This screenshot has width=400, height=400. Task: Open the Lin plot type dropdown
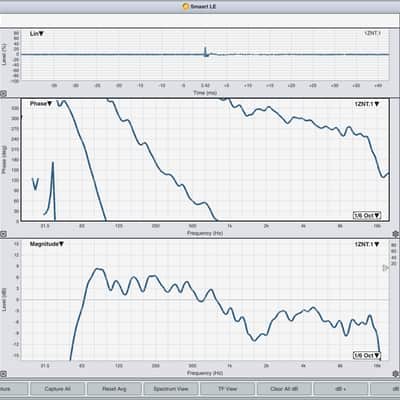pyautogui.click(x=37, y=34)
